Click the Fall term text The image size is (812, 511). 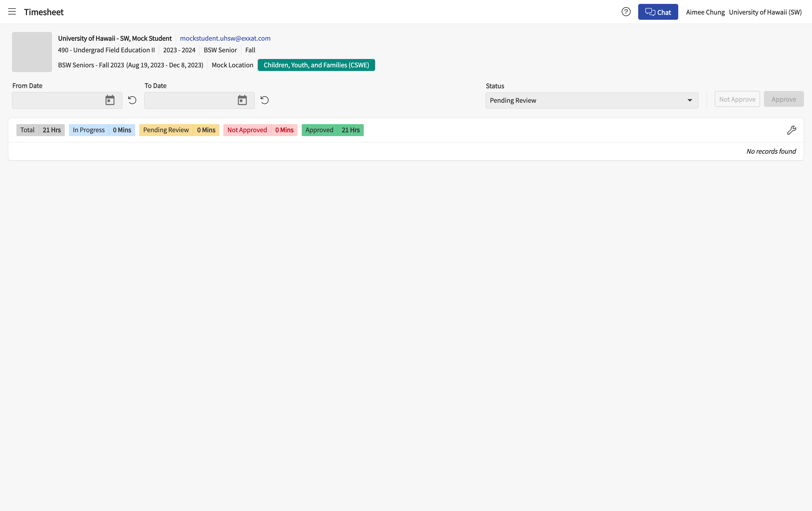click(x=250, y=50)
